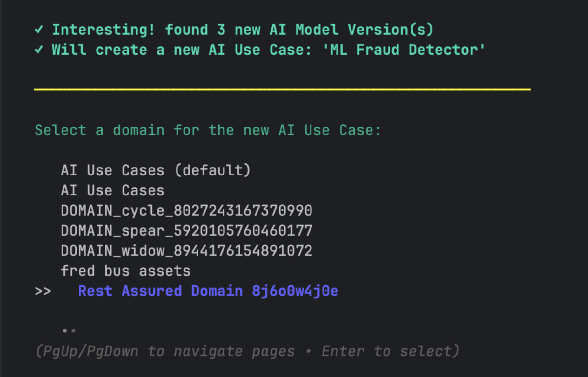Choose the DOMAIN_widow_8944176154891072 entry
The height and width of the screenshot is (377, 588).
point(186,251)
